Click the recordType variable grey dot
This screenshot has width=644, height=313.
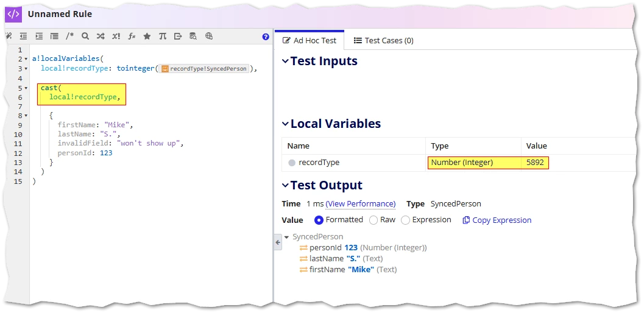[292, 163]
